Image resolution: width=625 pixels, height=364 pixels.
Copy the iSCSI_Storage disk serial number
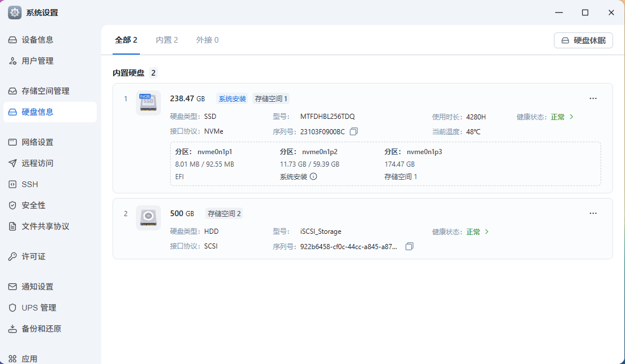tap(409, 246)
